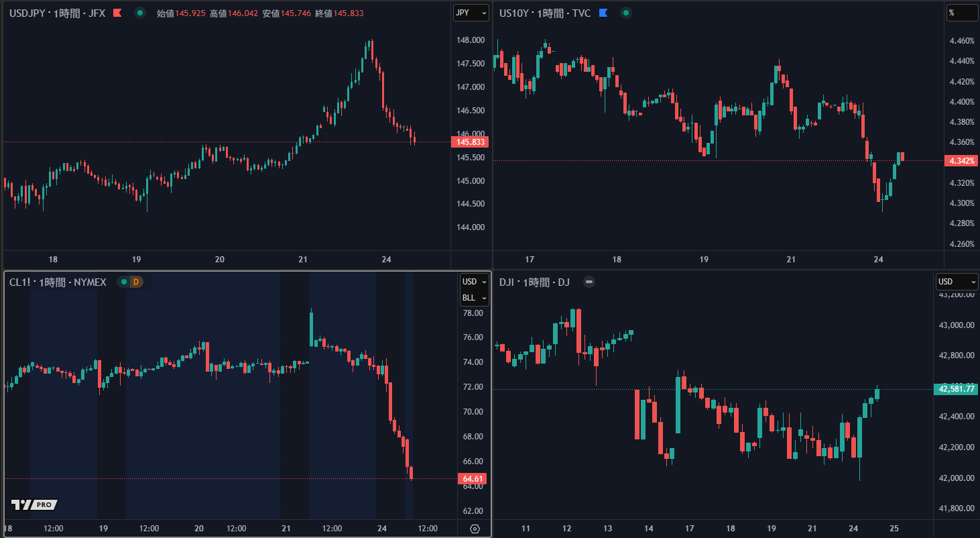
Task: Click the 43,000.00 level on DJI price axis
Action: [957, 325]
